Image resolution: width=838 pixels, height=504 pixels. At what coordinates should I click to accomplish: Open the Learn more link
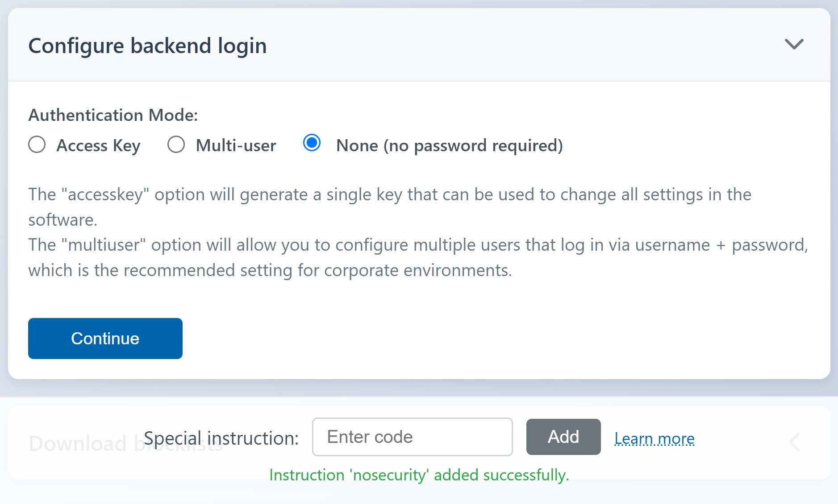tap(654, 438)
